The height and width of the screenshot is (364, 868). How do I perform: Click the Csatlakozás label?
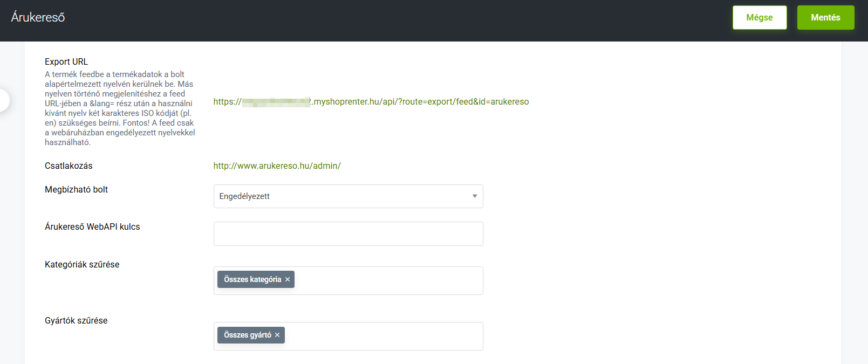tap(69, 166)
